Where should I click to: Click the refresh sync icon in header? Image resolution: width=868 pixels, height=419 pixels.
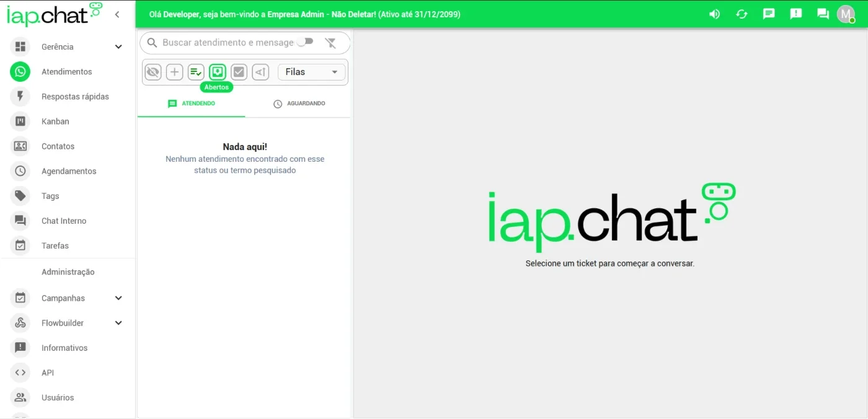tap(742, 14)
